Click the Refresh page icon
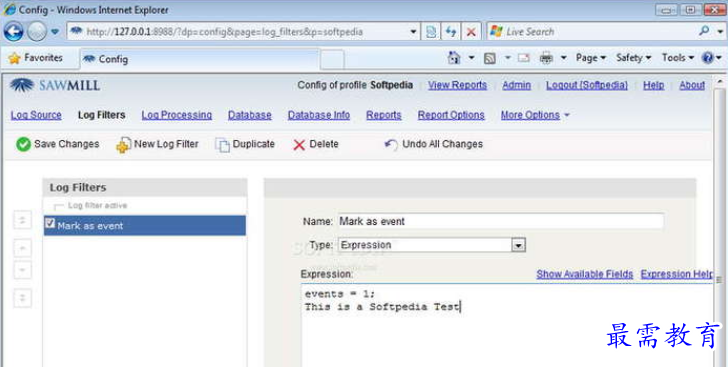 click(x=450, y=32)
